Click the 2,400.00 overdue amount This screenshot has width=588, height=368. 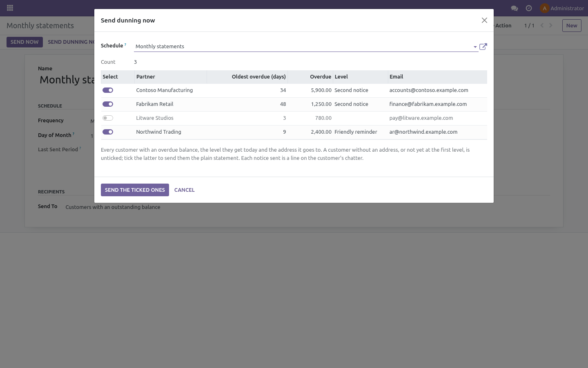pos(321,132)
